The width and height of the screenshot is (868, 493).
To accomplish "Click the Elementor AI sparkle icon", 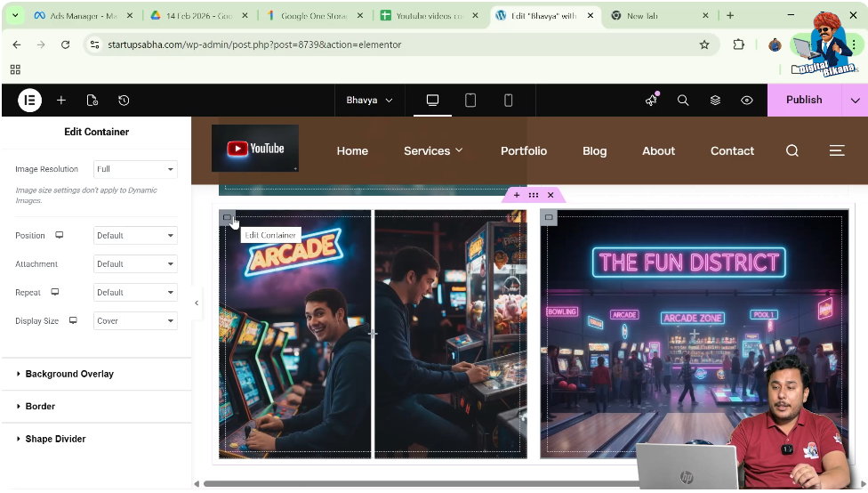I will [x=651, y=101].
